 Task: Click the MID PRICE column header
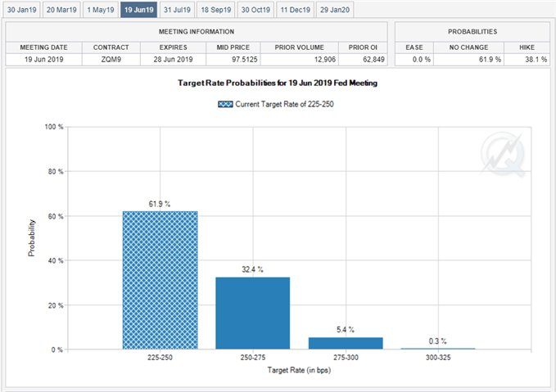coord(233,47)
